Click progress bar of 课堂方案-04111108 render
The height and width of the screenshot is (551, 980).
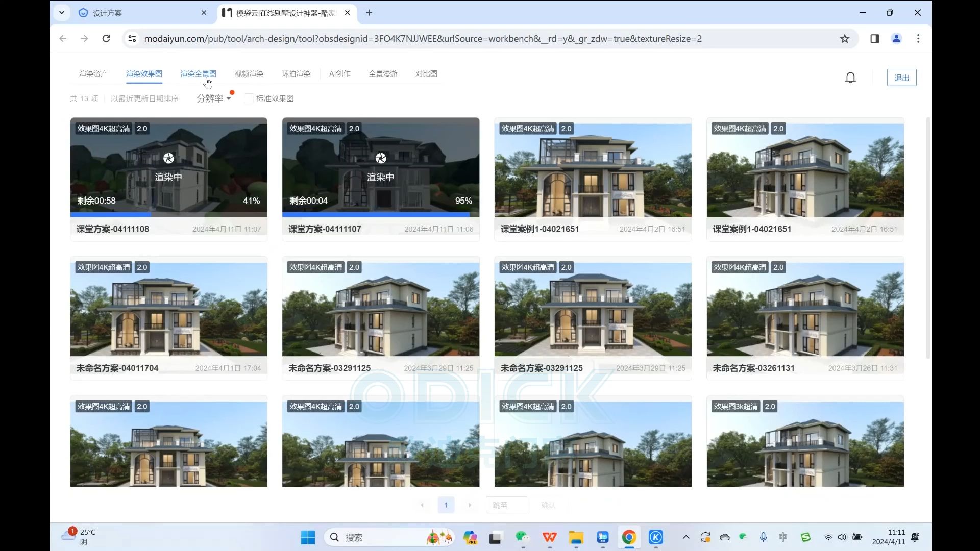pyautogui.click(x=168, y=215)
